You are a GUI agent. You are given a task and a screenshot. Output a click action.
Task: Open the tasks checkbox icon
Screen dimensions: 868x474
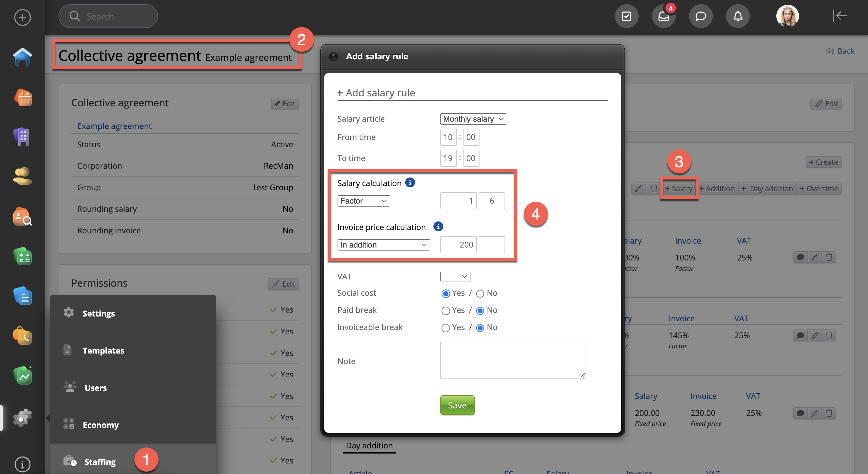(x=626, y=16)
